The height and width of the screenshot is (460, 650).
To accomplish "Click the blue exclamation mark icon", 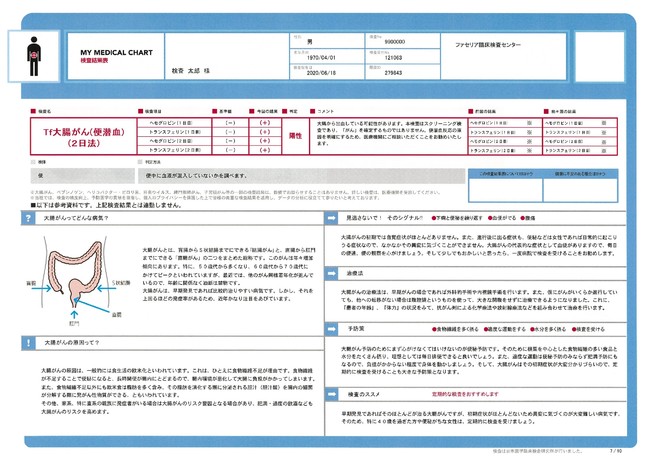I will (x=28, y=343).
